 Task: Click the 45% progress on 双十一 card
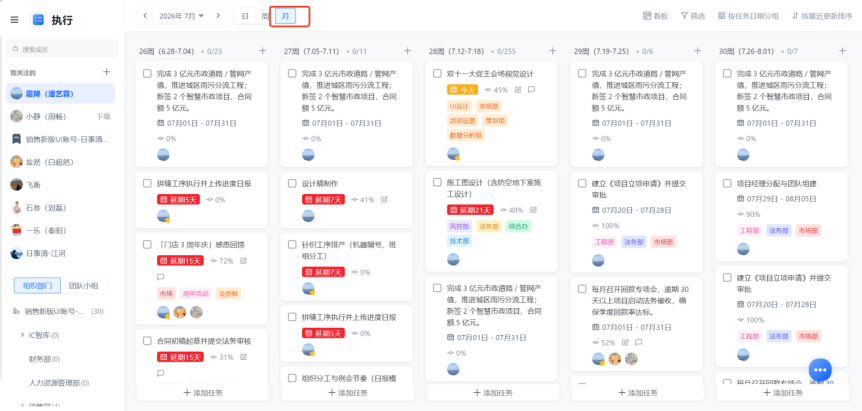click(496, 90)
